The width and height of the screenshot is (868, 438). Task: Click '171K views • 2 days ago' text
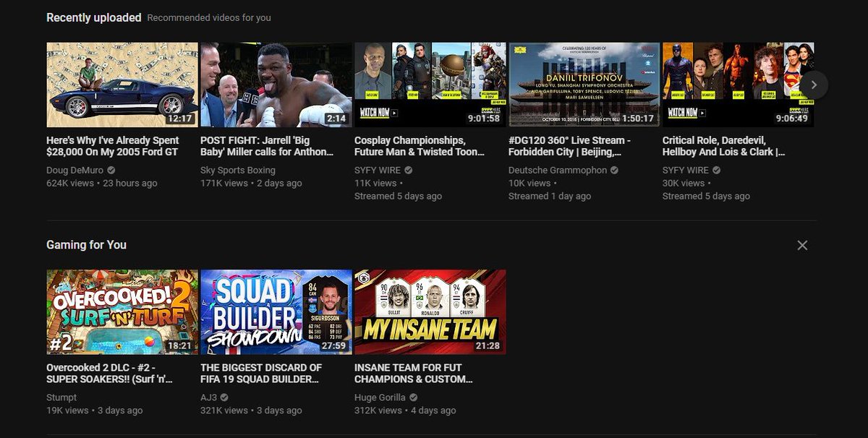point(251,184)
